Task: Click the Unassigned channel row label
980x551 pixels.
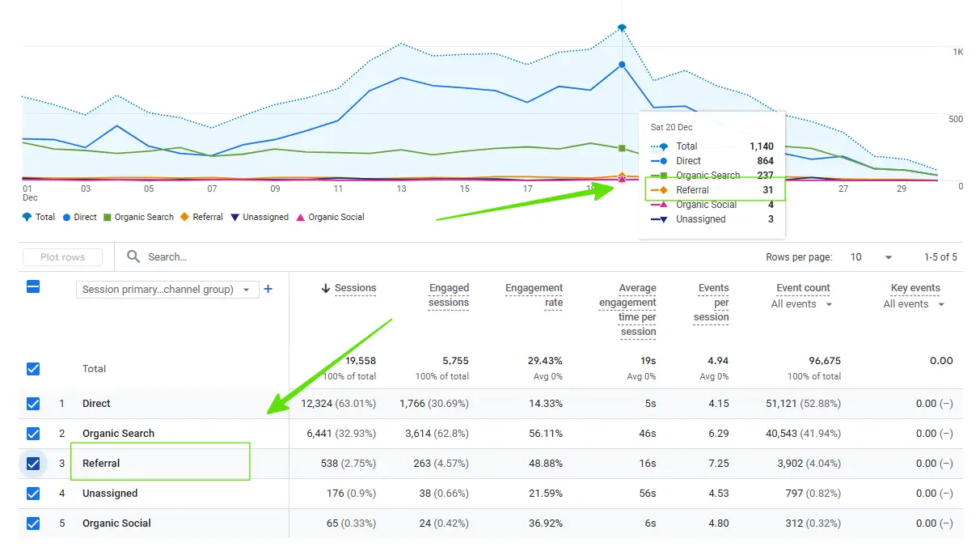Action: click(110, 493)
